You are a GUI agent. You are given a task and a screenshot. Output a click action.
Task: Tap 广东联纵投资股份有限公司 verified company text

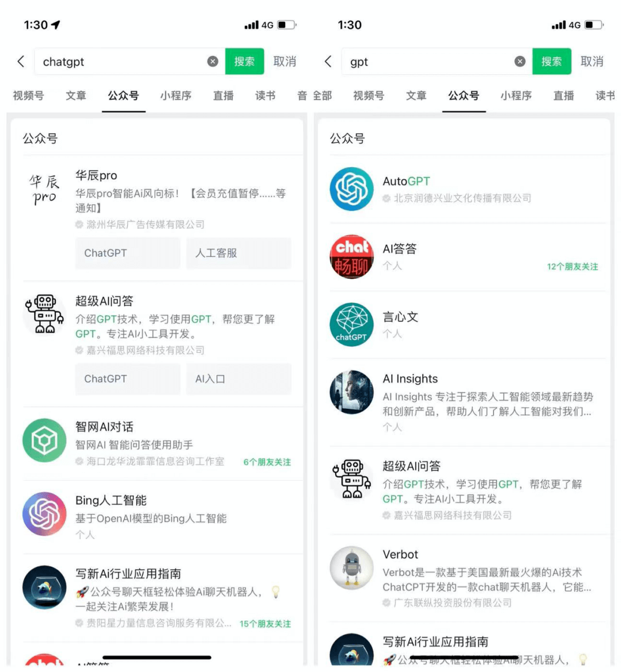click(x=453, y=602)
